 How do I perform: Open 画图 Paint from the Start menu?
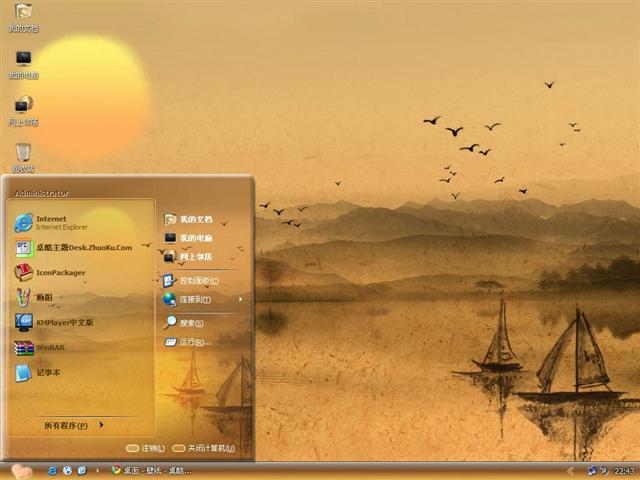pyautogui.click(x=33, y=297)
